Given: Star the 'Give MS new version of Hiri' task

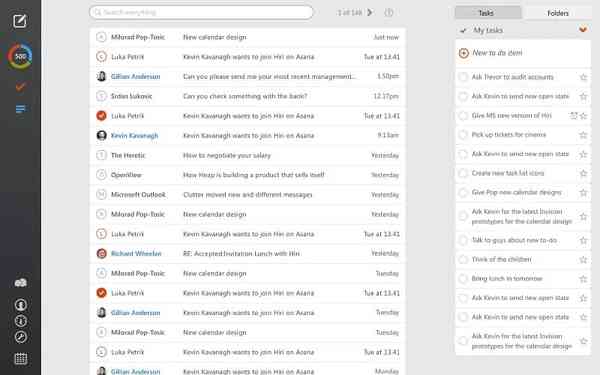Looking at the screenshot, I should pos(583,116).
